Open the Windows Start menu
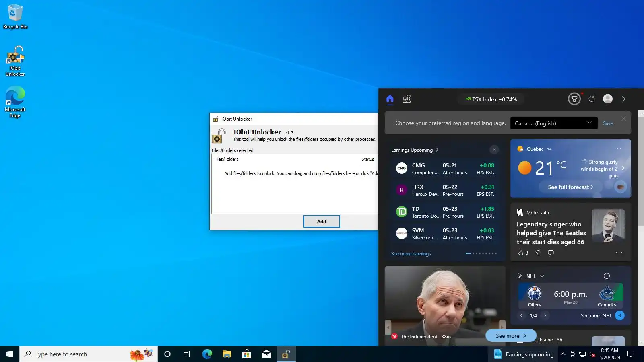 [x=10, y=354]
